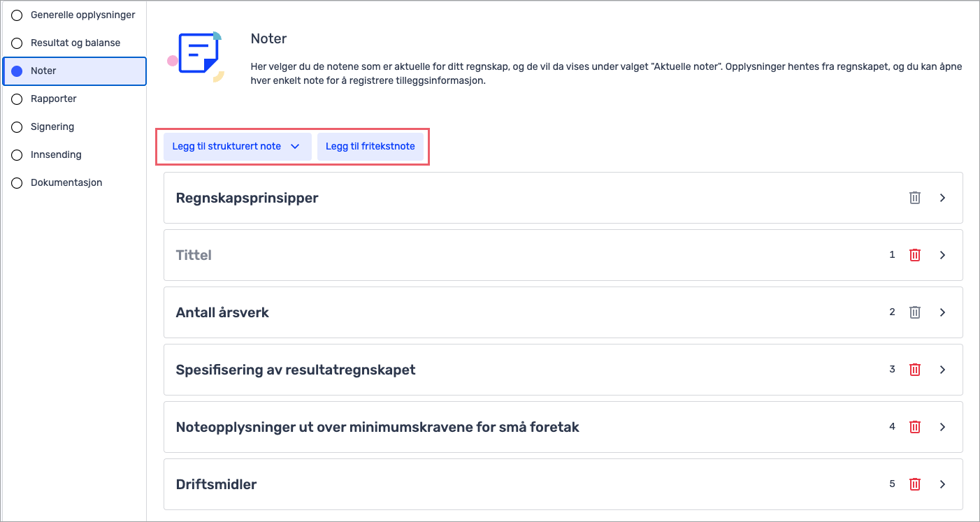This screenshot has width=980, height=522.
Task: Go to Signering in the sidebar
Action: coord(52,127)
